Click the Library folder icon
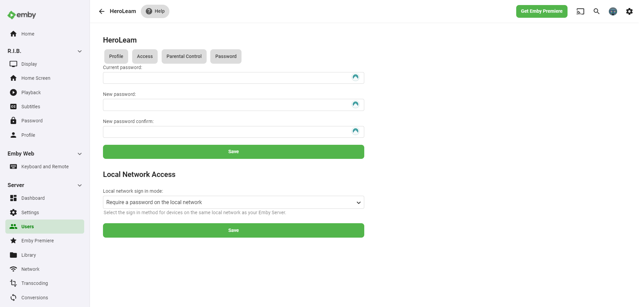Viewport: 644px width, 307px height. tap(13, 255)
